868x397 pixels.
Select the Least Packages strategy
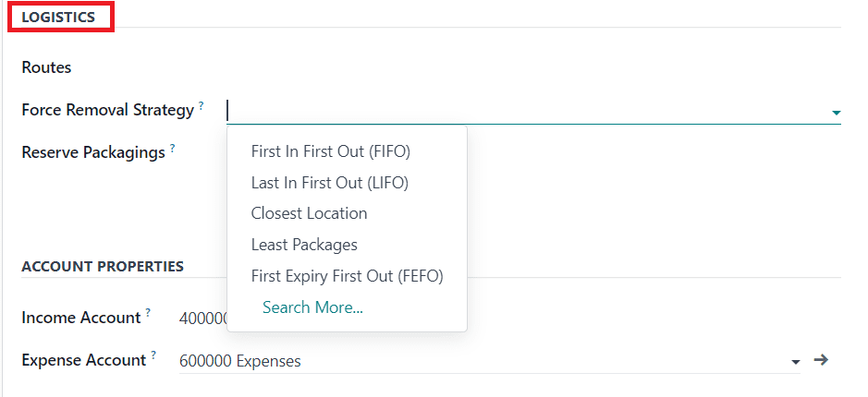click(x=304, y=245)
